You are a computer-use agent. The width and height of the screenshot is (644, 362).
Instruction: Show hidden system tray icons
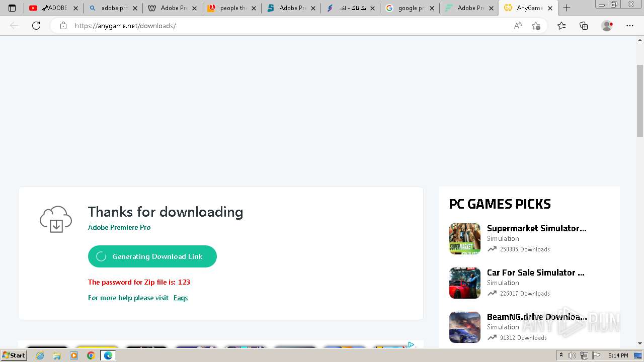(x=561, y=355)
